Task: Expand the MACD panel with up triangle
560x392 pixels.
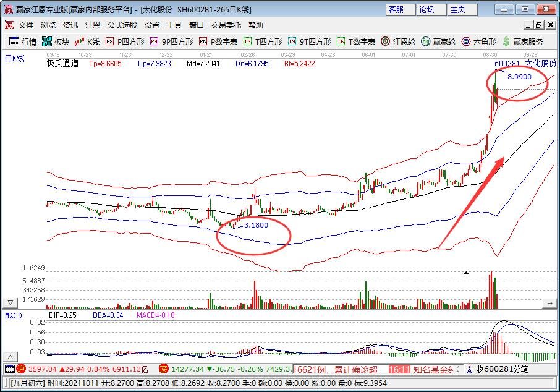Action: (10, 357)
